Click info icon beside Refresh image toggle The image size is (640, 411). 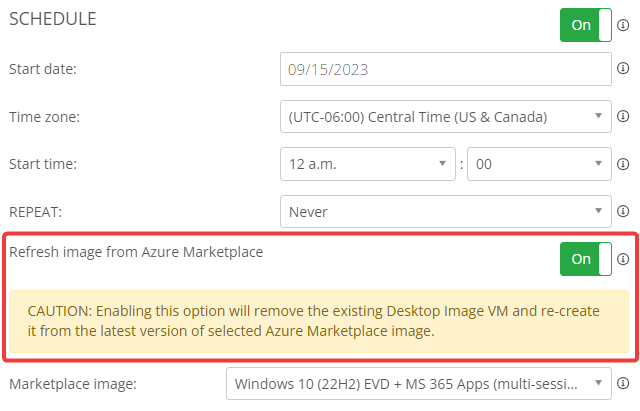[624, 259]
